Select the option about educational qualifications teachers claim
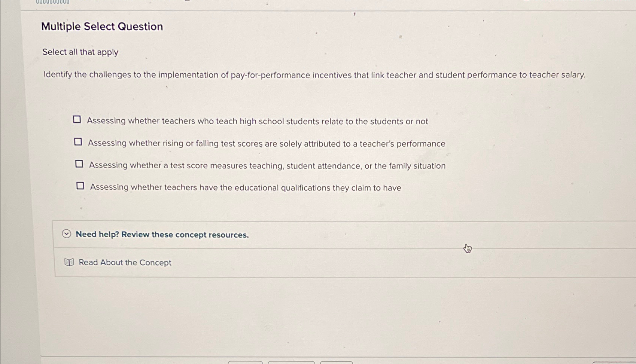 [x=80, y=185]
